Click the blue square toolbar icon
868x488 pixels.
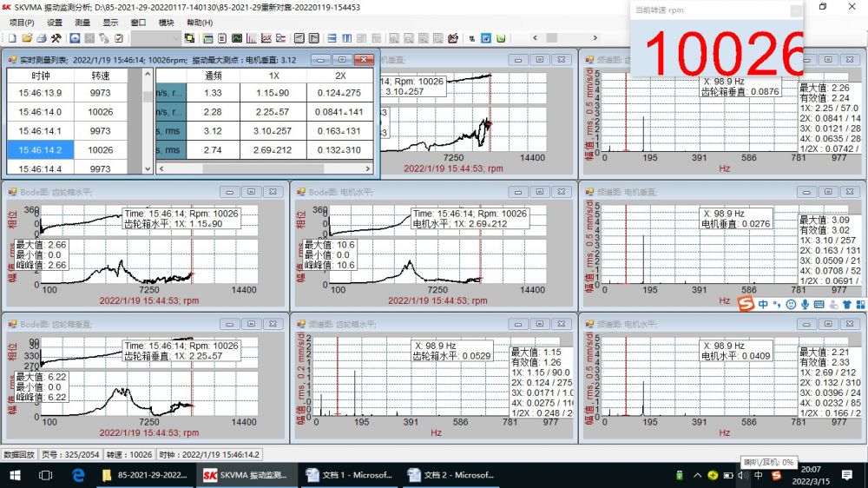75,38
